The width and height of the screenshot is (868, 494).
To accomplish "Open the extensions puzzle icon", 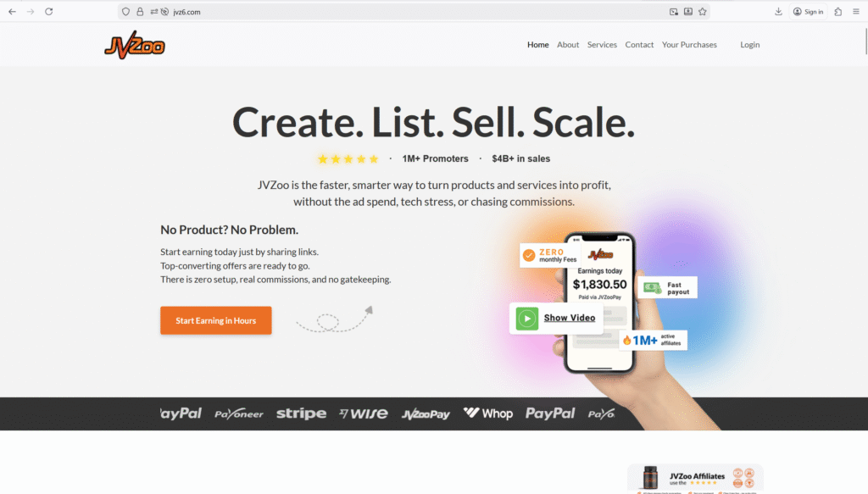I will tap(838, 12).
